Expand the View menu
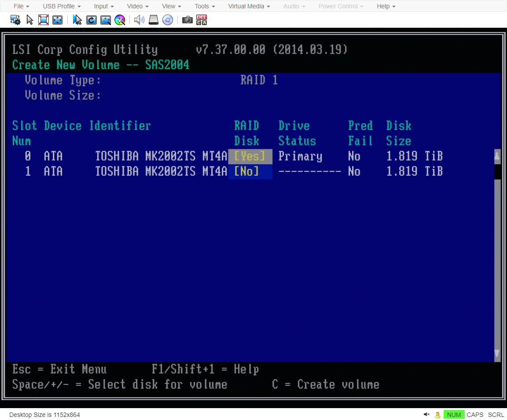This screenshot has width=507, height=420. tap(171, 6)
